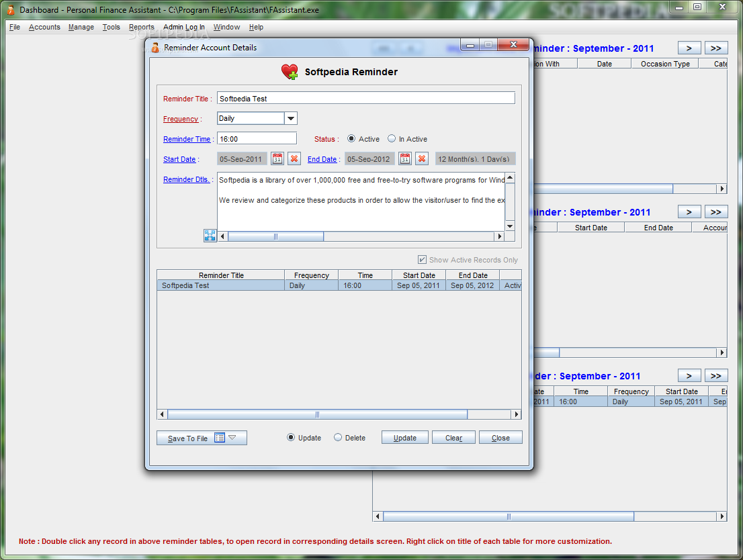743x560 pixels.
Task: Toggle Show Active Records Only checkbox
Action: 422,260
